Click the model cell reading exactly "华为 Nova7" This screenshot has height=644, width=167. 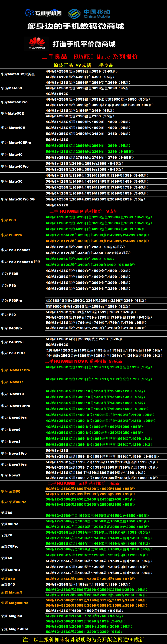[22, 475]
